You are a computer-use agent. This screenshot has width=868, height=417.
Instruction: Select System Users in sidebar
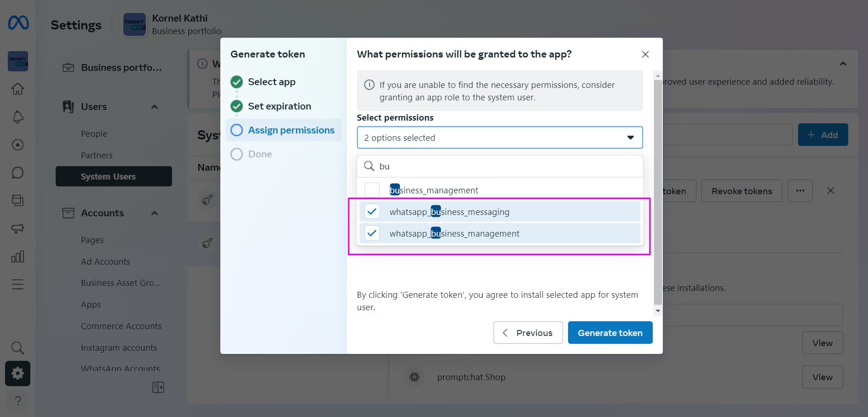pyautogui.click(x=114, y=177)
